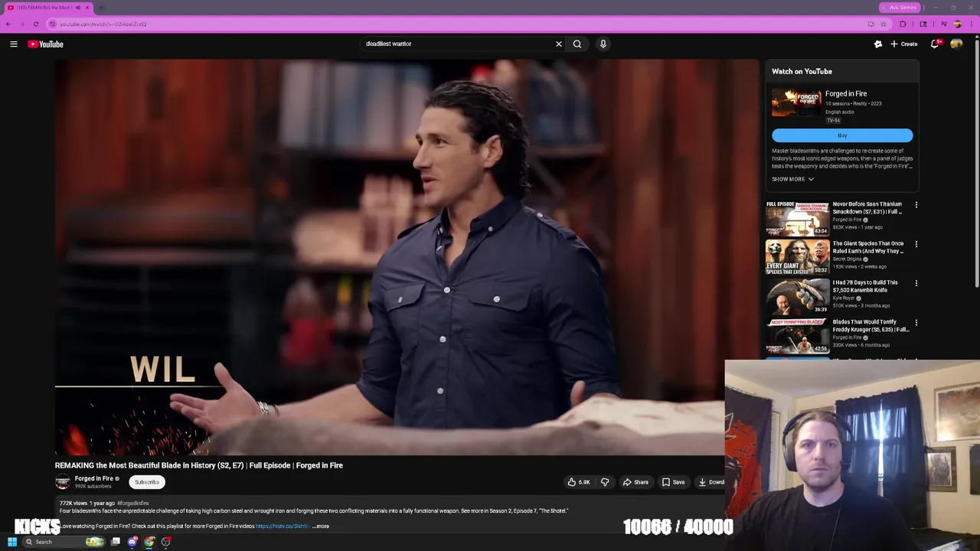This screenshot has width=980, height=551.
Task: Open Discord from taskbar
Action: [x=132, y=542]
